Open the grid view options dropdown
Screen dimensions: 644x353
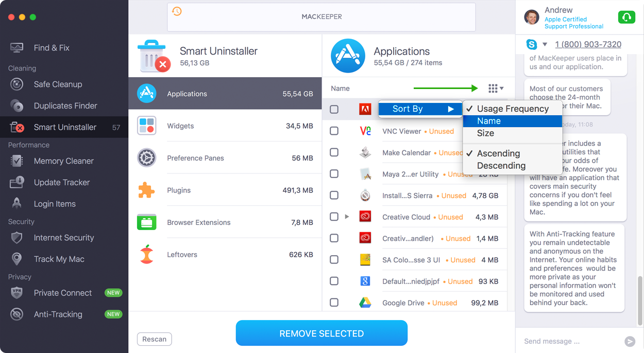coord(496,89)
